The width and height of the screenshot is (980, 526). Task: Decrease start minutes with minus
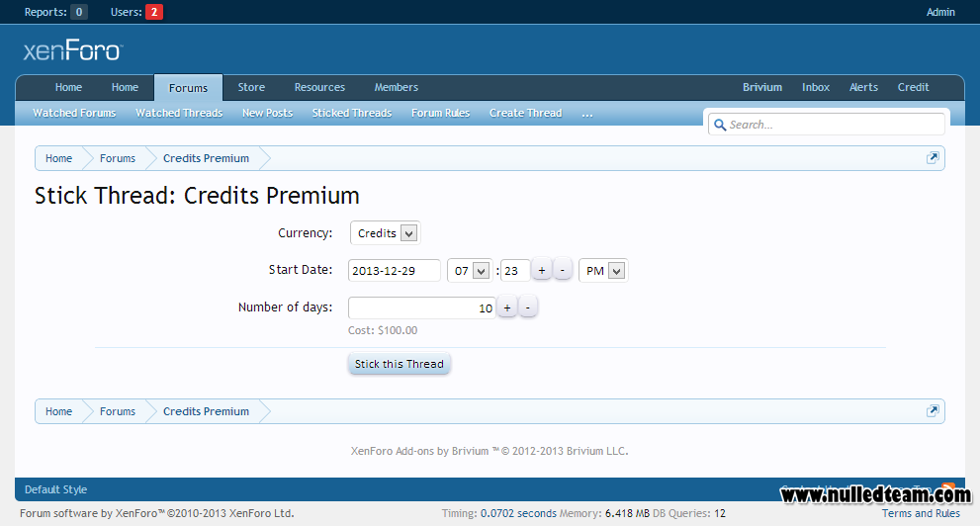pyautogui.click(x=563, y=271)
